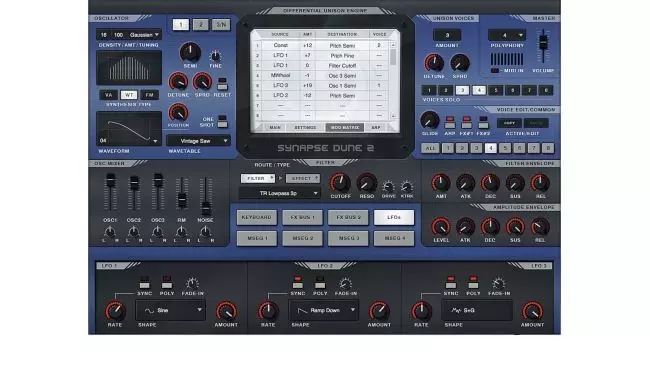This screenshot has height=365, width=650.
Task: Select the WT synthesis type button
Action: tap(129, 95)
